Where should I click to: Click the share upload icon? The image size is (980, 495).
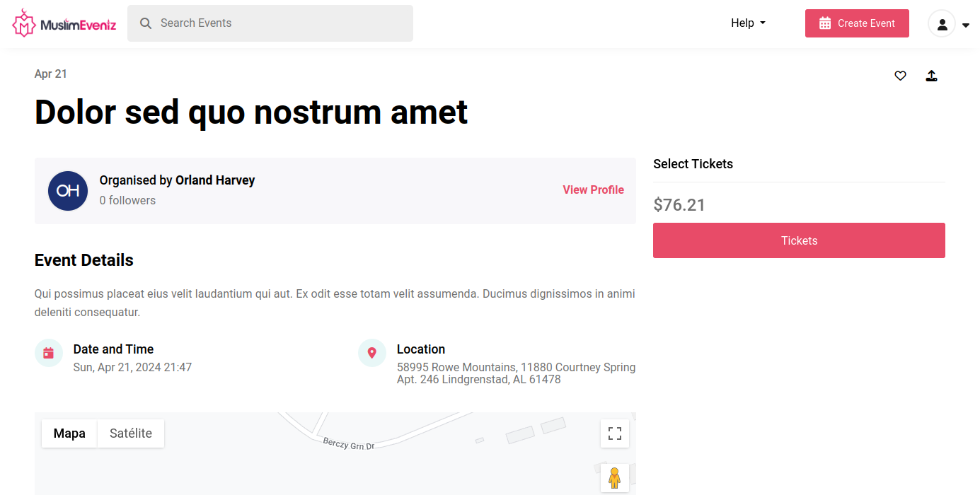932,76
